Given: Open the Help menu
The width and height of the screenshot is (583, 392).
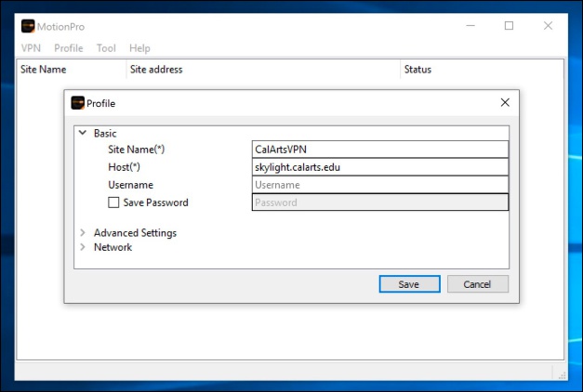Looking at the screenshot, I should 139,48.
